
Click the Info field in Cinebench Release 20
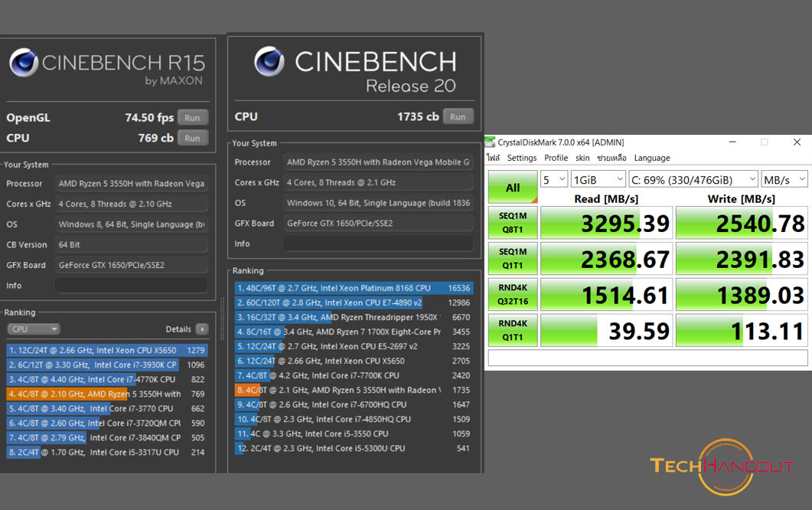[379, 244]
